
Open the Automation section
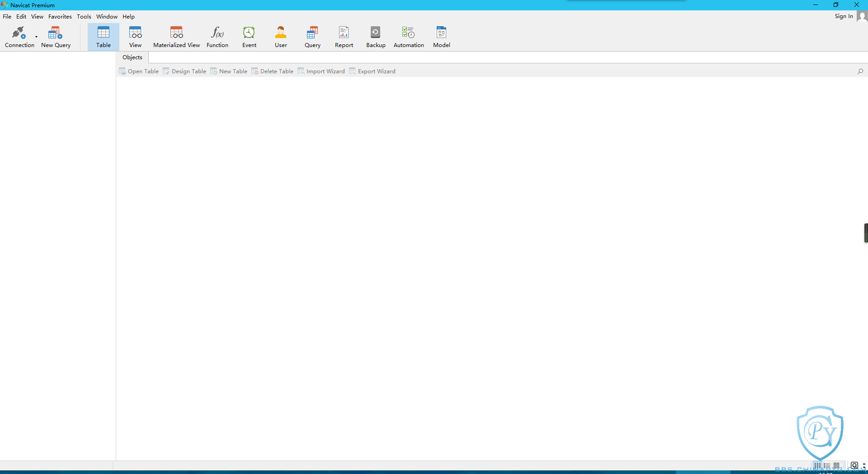click(x=409, y=37)
